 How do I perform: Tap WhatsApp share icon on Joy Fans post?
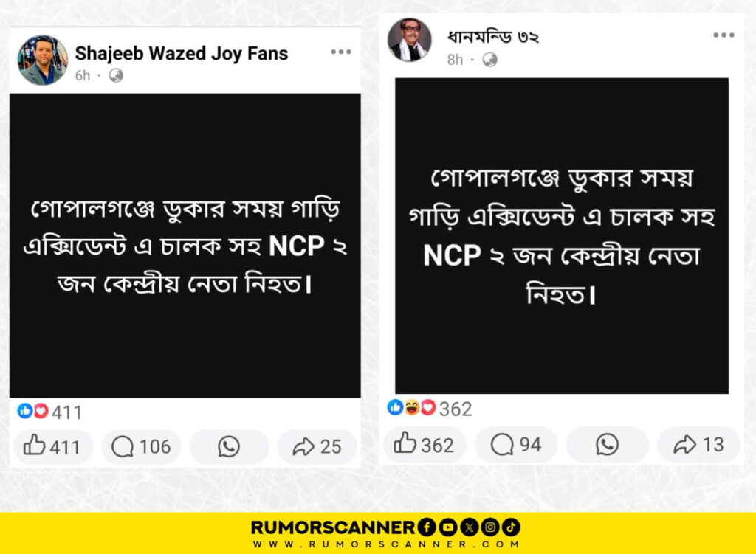229,446
